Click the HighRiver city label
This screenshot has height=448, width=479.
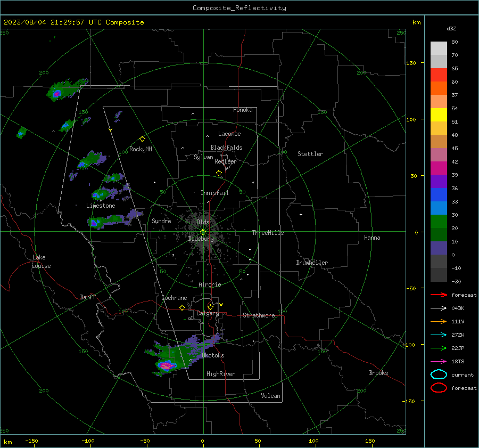click(221, 374)
